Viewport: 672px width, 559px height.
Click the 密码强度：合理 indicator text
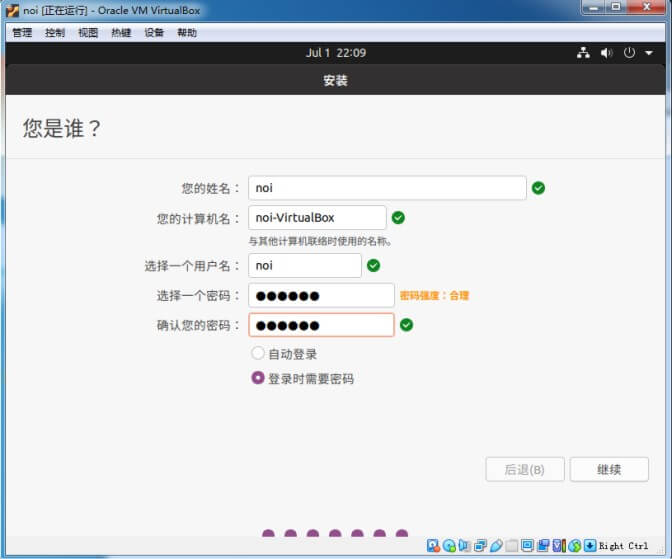(x=434, y=295)
